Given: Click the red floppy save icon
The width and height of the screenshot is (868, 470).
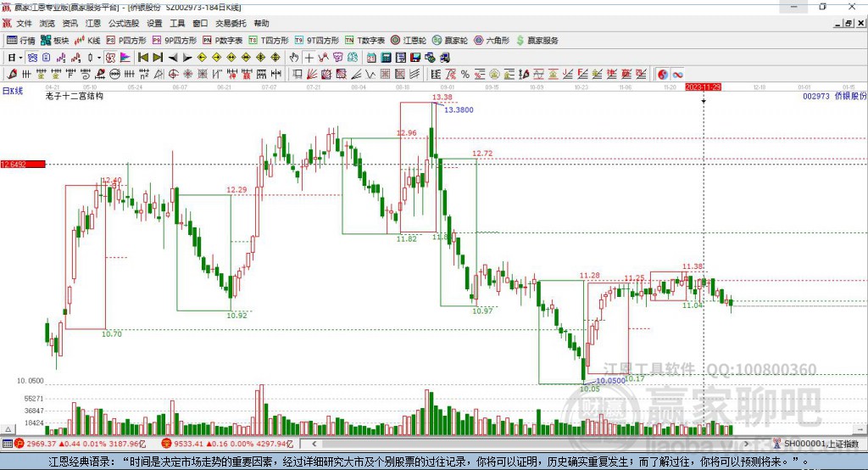Looking at the screenshot, I should [x=415, y=58].
